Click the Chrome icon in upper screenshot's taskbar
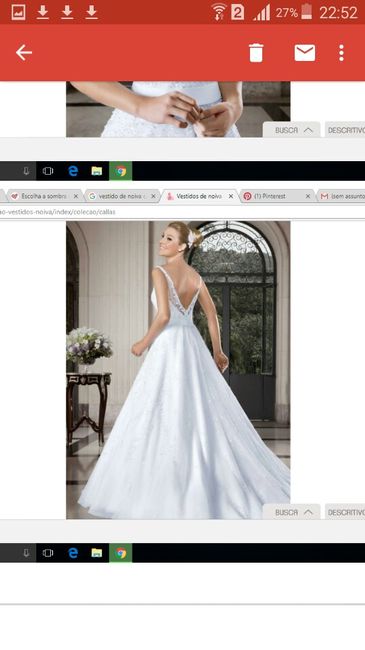The width and height of the screenshot is (365, 650). (x=121, y=171)
